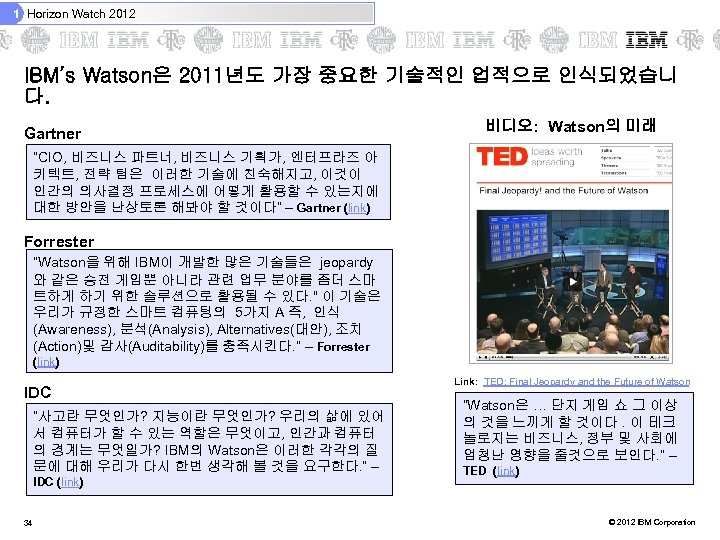Select the Gartner heading
The width and height of the screenshot is (720, 540).
coord(53,134)
